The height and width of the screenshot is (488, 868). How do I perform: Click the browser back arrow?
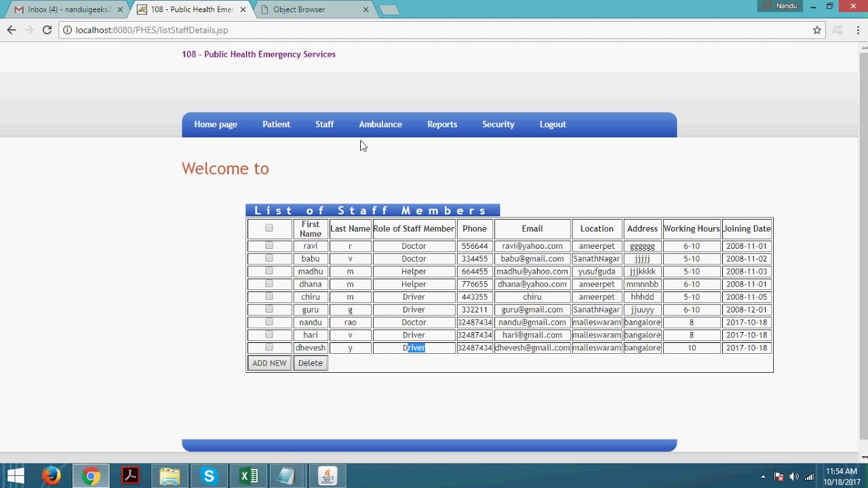point(12,30)
